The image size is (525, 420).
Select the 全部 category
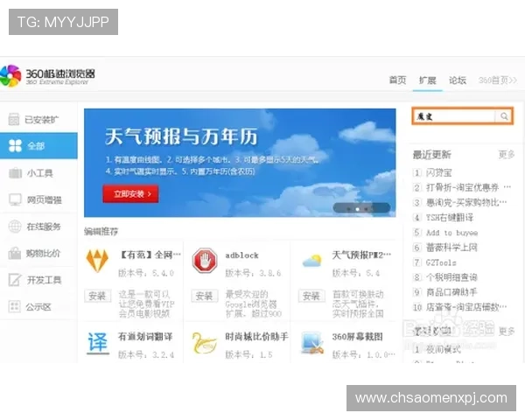pyautogui.click(x=38, y=146)
